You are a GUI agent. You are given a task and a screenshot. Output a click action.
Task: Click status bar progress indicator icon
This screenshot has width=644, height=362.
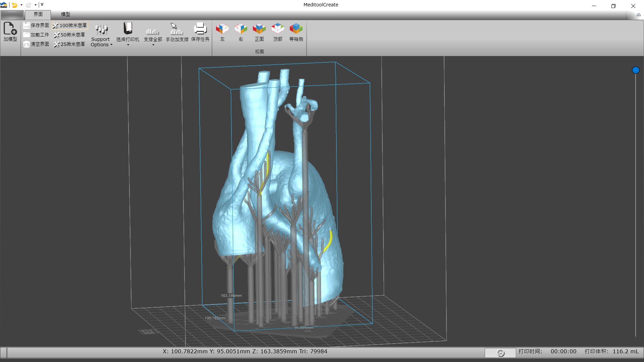pos(500,353)
